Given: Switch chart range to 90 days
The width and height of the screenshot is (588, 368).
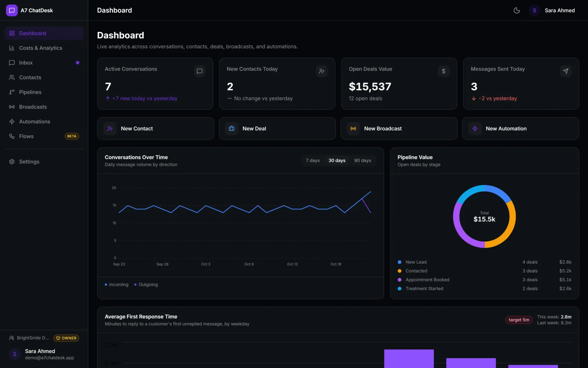Looking at the screenshot, I should pyautogui.click(x=363, y=160).
